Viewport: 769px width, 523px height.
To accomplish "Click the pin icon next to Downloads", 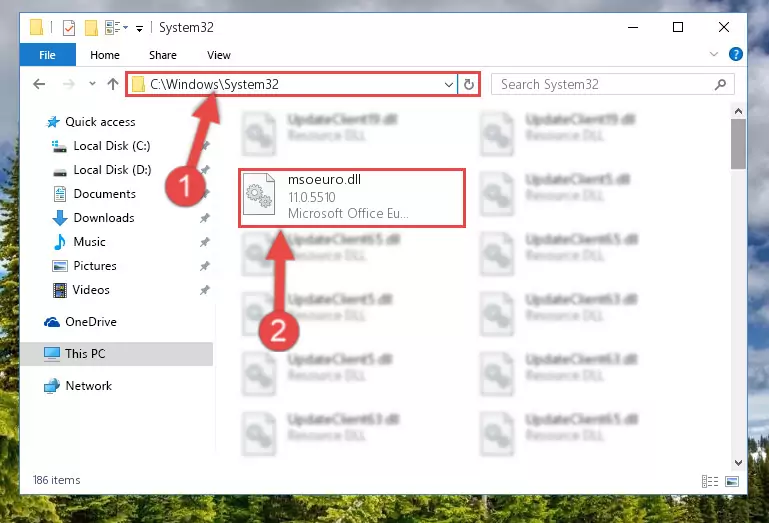I will [x=205, y=218].
